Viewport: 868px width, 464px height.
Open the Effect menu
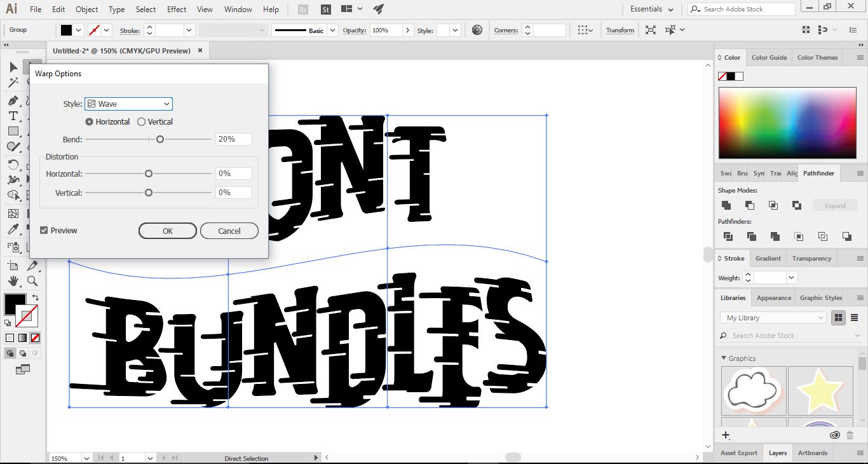(x=177, y=10)
